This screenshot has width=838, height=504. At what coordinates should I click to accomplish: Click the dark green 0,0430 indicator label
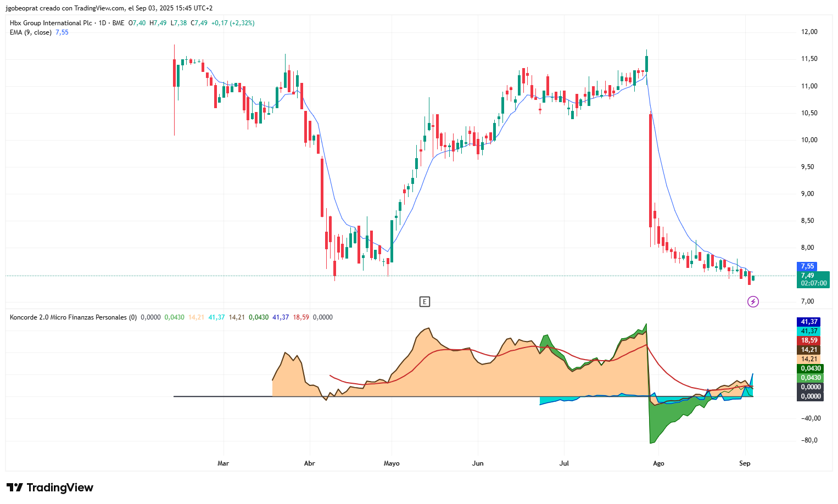point(810,368)
